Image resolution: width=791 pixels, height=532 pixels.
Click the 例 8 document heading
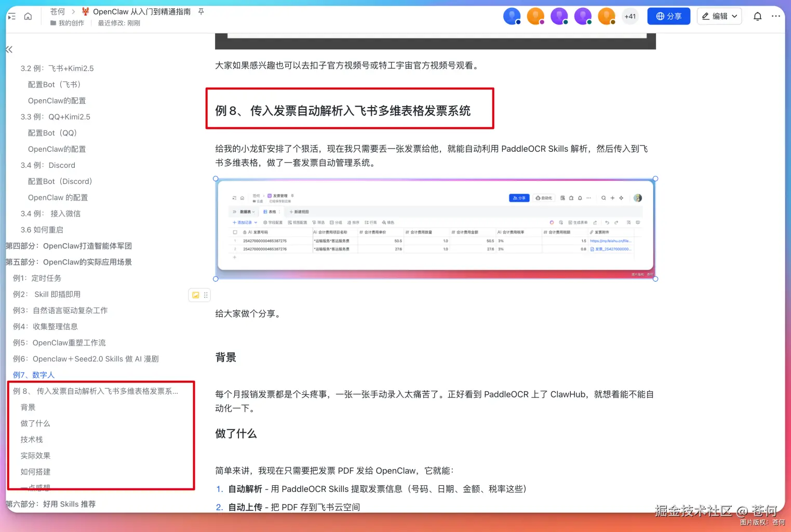click(x=343, y=111)
